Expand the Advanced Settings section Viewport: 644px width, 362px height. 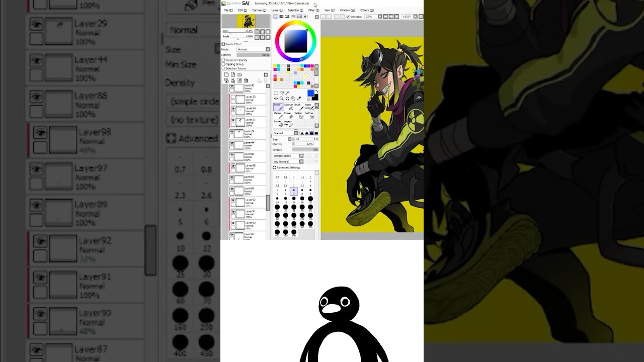coord(274,167)
